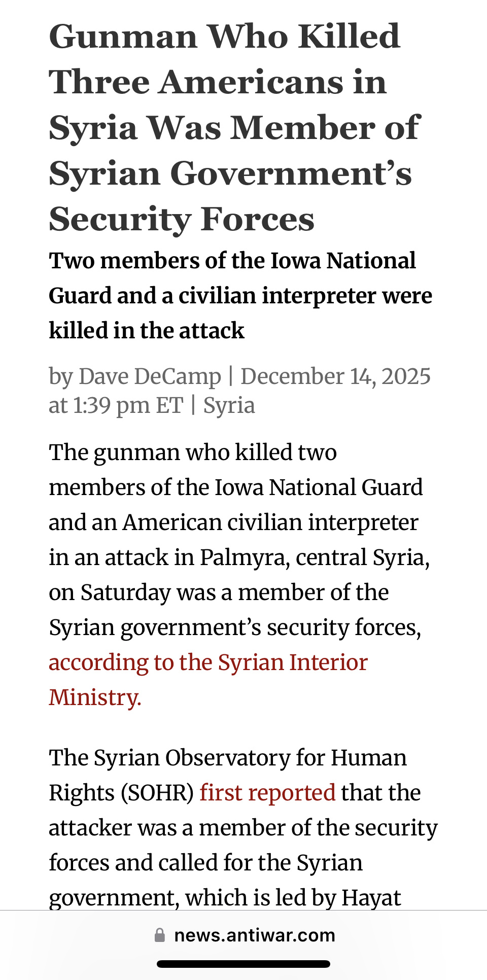Image resolution: width=487 pixels, height=980 pixels.
Task: Follow the 'according to the Syrian Interior Ministry' link
Action: point(208,663)
